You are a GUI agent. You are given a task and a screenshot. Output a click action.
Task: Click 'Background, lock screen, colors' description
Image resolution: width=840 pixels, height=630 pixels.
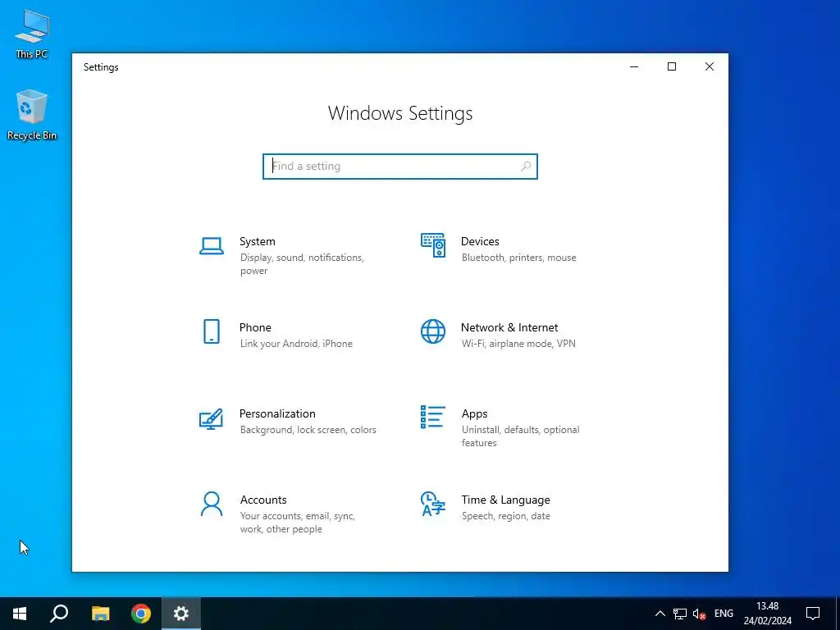tap(308, 430)
